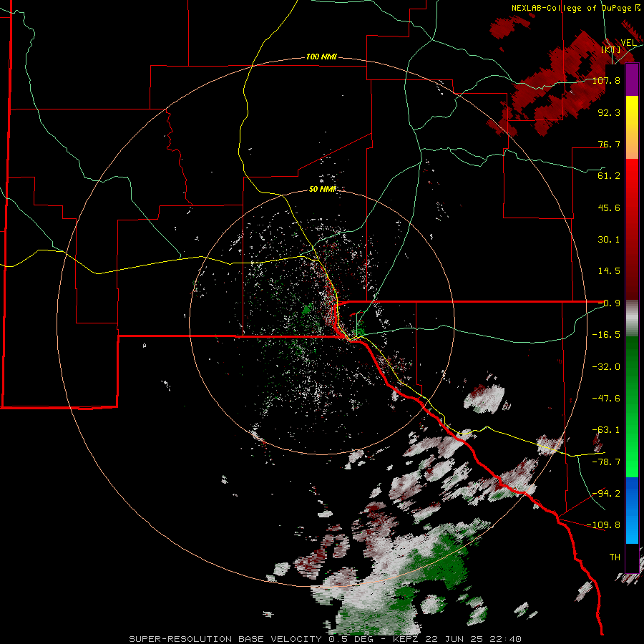
Task: Click the 100 NMI range ring label
Action: [x=321, y=57]
